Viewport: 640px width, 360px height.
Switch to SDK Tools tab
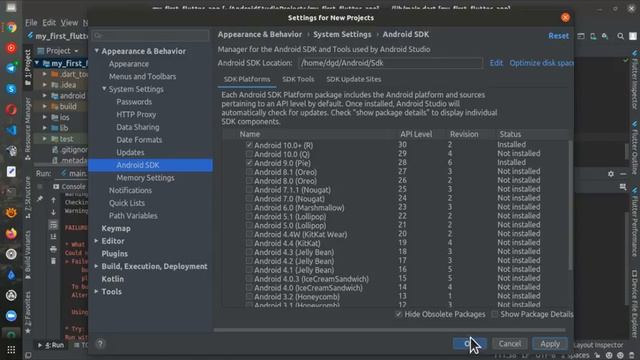pos(298,79)
